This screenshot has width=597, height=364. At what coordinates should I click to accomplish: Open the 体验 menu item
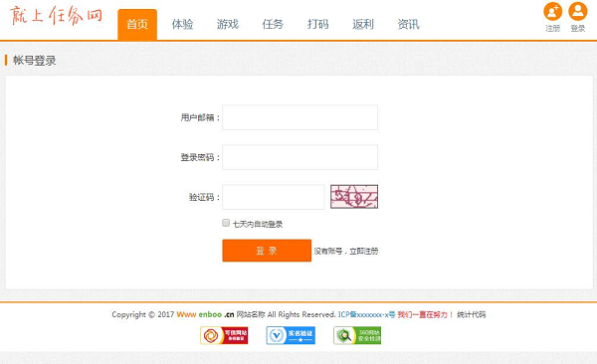coord(182,25)
